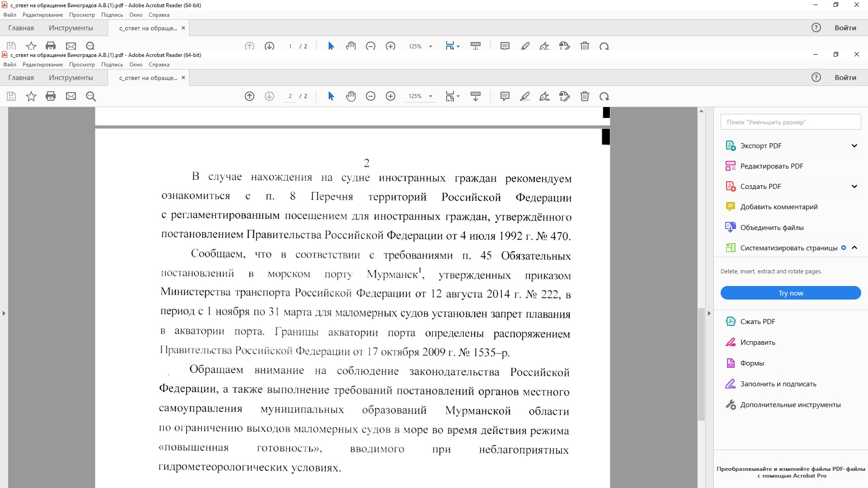868x488 pixels.
Task: Collapse Систематизировать страницы section
Action: click(x=854, y=248)
